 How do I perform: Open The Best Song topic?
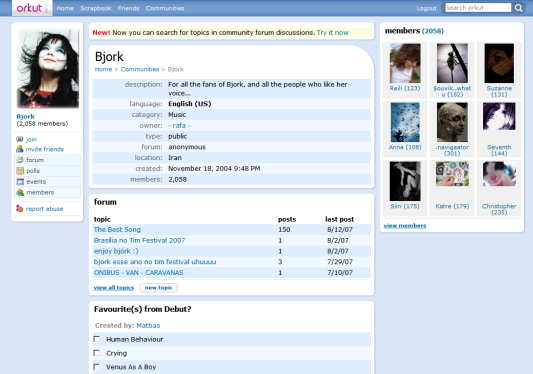click(117, 230)
